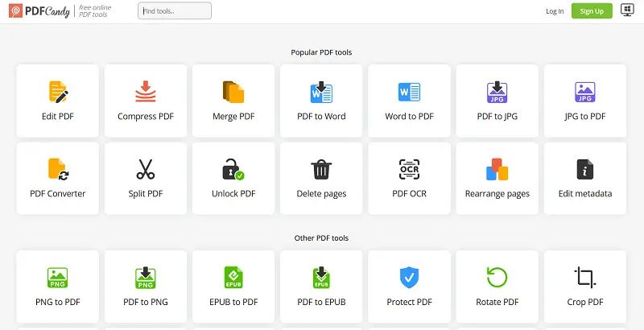Select the Merge PDF stacked pages icon
The image size is (644, 330).
point(233,92)
